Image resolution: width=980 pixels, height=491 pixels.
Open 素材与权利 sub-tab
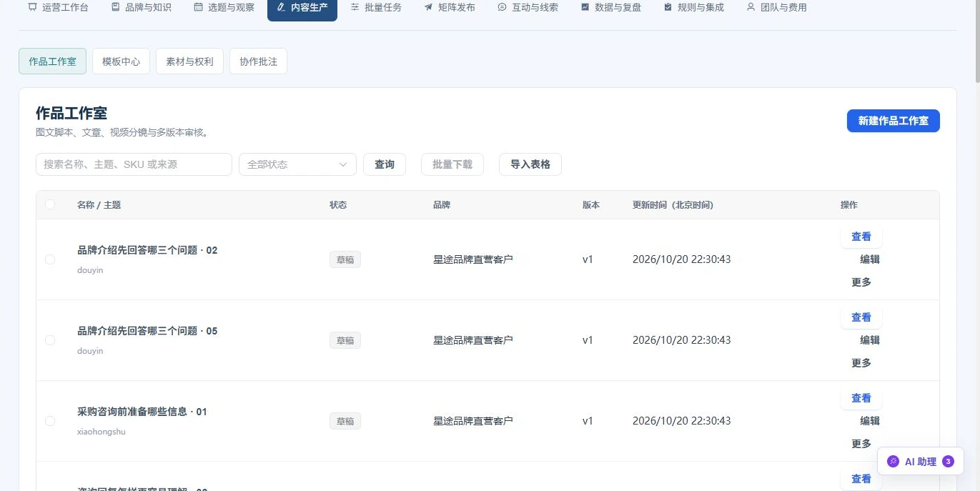pos(189,61)
